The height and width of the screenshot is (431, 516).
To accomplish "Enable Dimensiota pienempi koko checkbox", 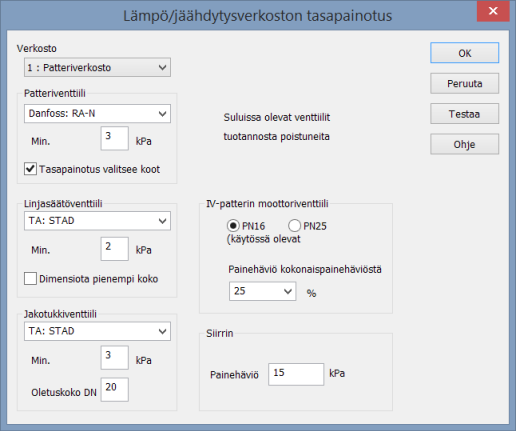I will click(30, 279).
